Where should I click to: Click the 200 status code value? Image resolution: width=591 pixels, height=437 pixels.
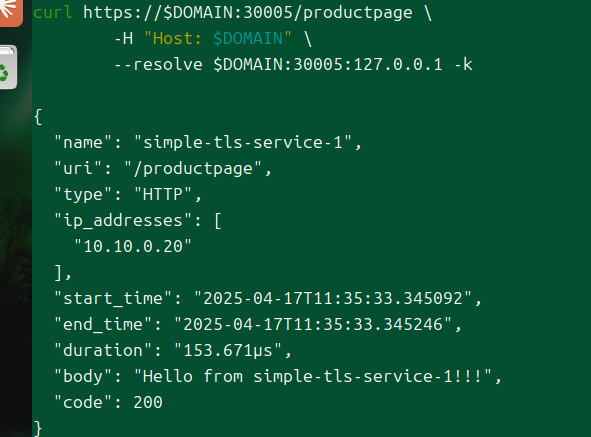[148, 403]
